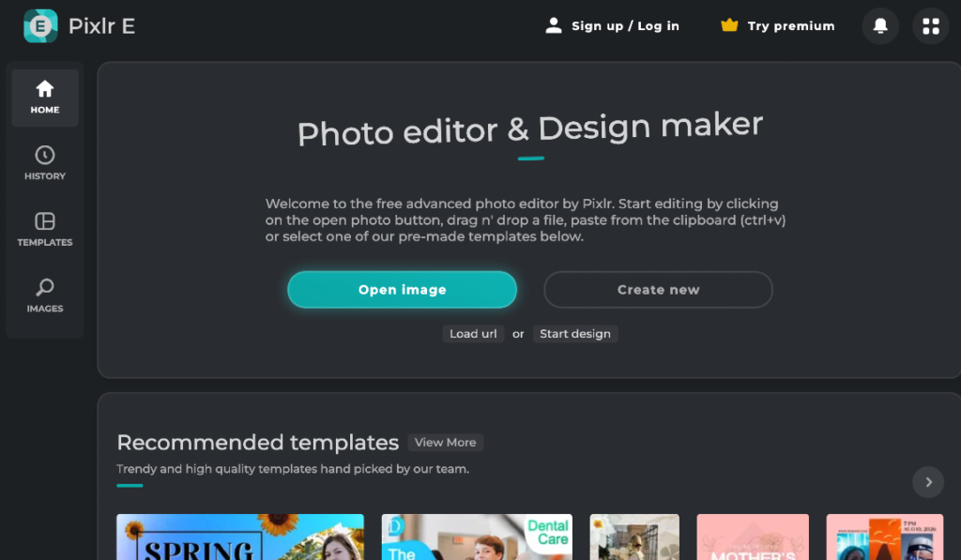
Task: Open notifications via the bell icon
Action: click(879, 25)
